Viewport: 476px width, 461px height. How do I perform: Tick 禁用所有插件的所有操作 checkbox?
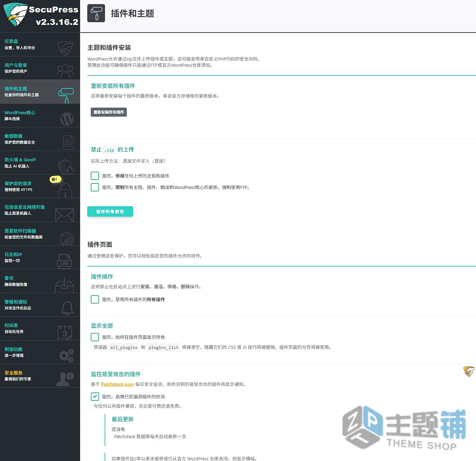[x=95, y=299]
